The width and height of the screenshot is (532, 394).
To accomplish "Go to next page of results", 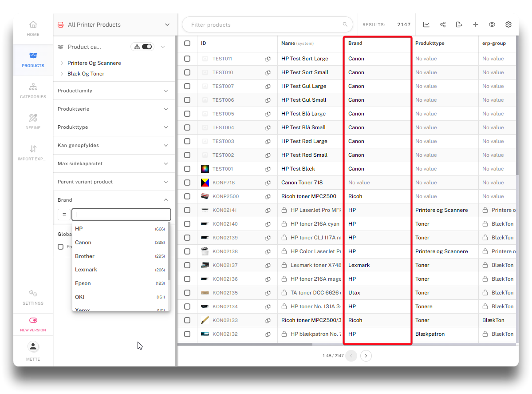I will (366, 356).
